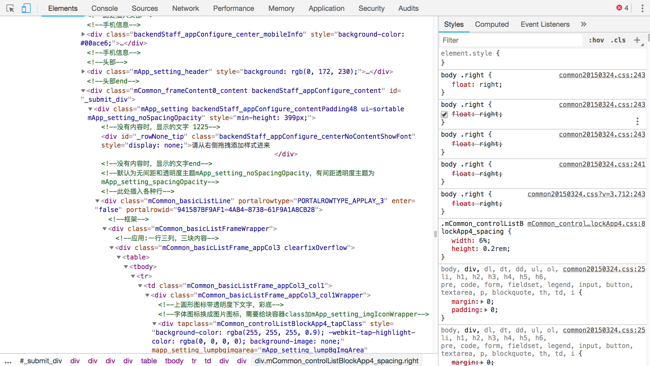
Task: Open the common20150324.css?v=3.712:243 link
Action: click(586, 194)
